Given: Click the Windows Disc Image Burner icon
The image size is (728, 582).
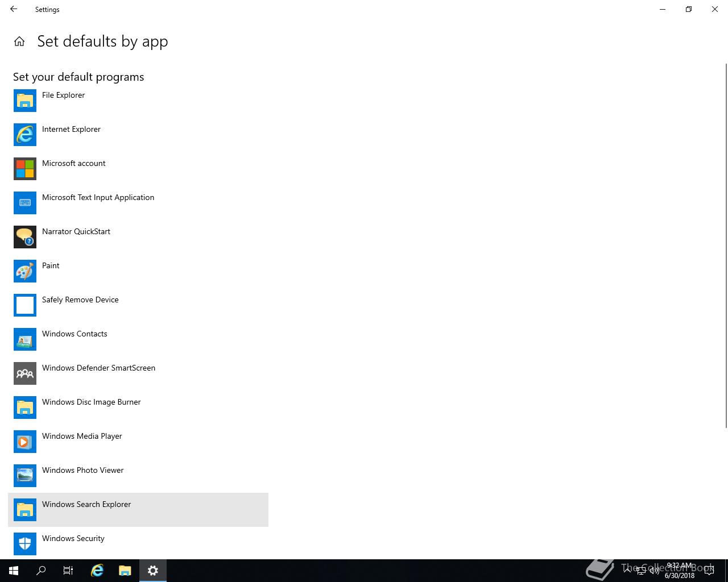Looking at the screenshot, I should [25, 408].
